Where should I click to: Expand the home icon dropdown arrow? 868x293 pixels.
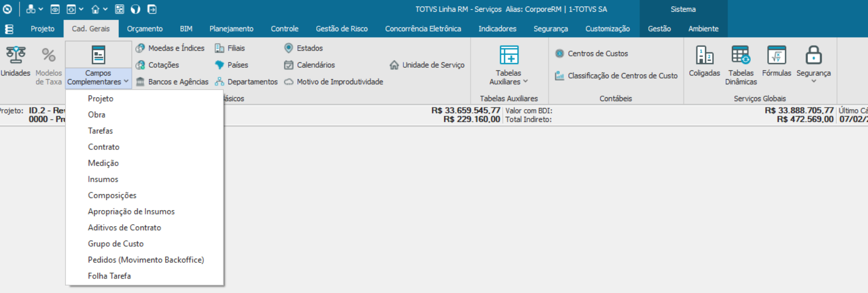[105, 9]
